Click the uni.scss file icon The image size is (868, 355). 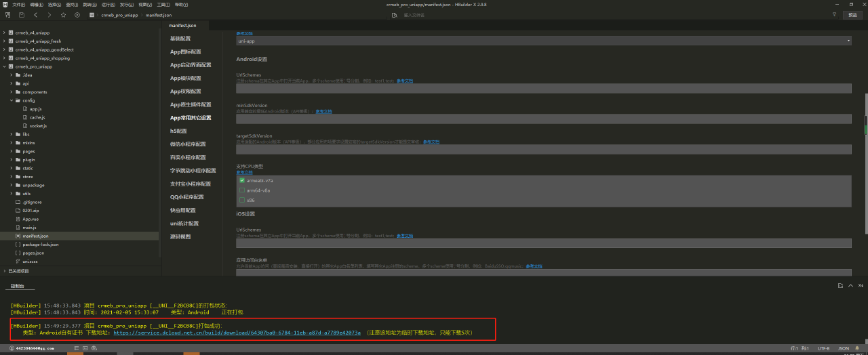(x=18, y=261)
